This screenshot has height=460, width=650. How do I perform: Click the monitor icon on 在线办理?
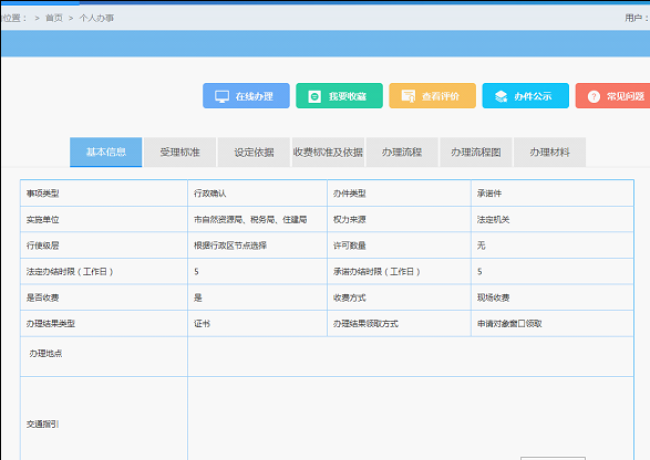[222, 97]
